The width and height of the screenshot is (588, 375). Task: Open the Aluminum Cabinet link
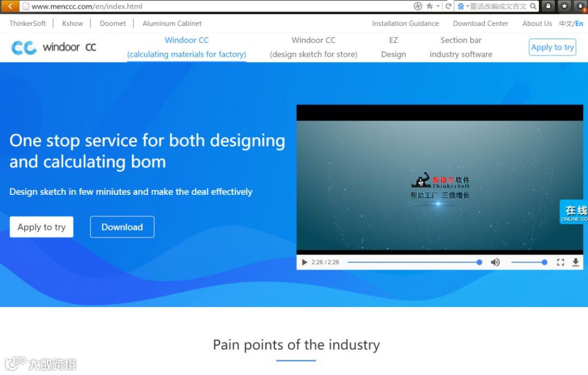coord(172,23)
